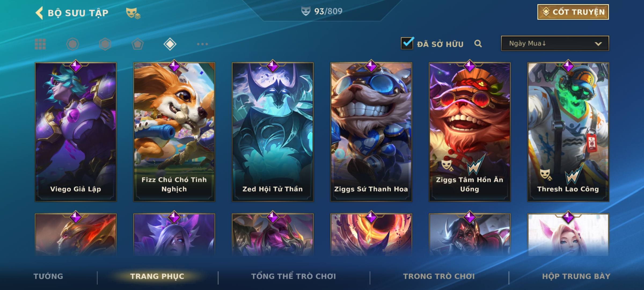Open the Thresh Lao Công skin card
The image size is (644, 290).
(568, 132)
